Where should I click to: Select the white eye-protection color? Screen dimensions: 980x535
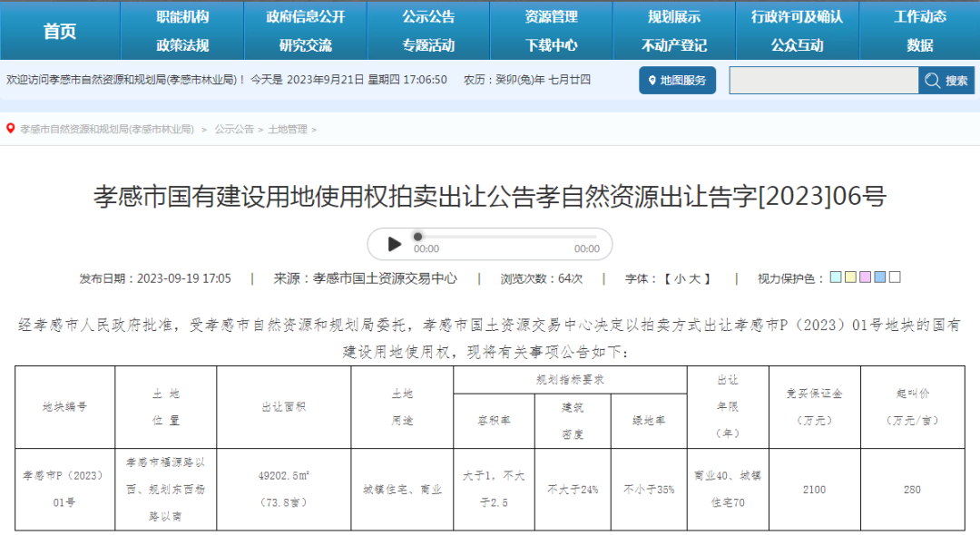tap(895, 277)
